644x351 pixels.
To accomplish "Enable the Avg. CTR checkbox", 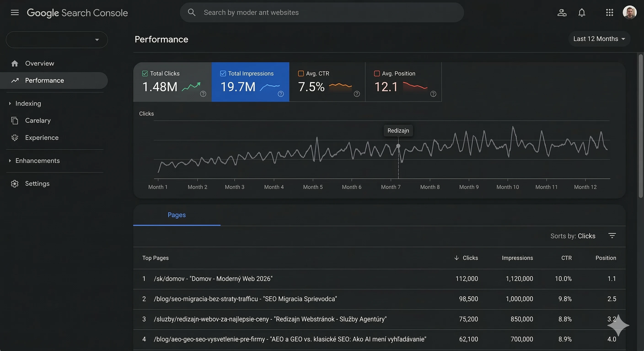I will (x=301, y=73).
